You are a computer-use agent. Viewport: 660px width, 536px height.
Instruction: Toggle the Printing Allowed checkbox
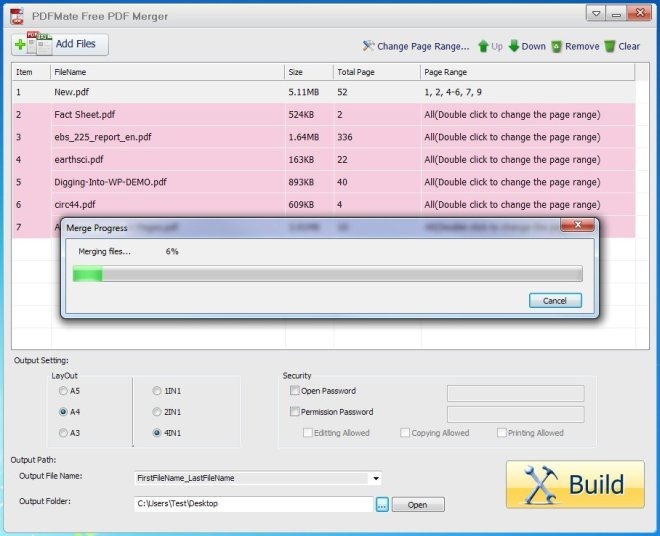tap(502, 433)
